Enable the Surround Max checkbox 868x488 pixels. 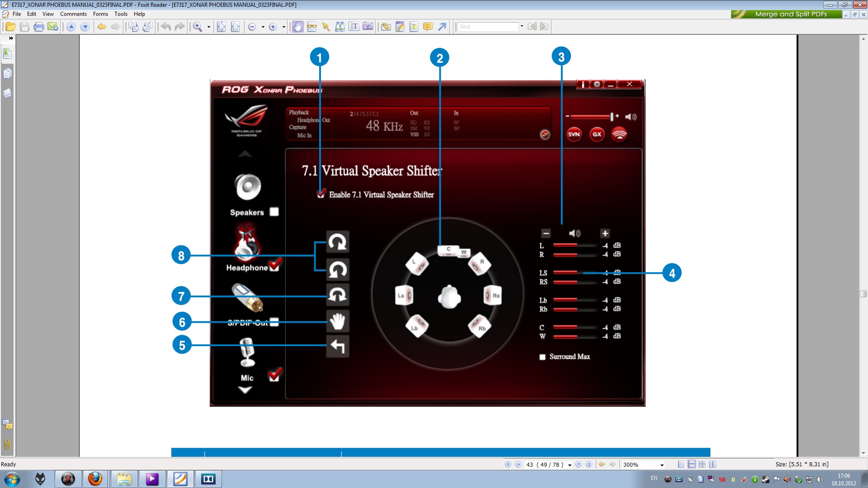(x=542, y=357)
